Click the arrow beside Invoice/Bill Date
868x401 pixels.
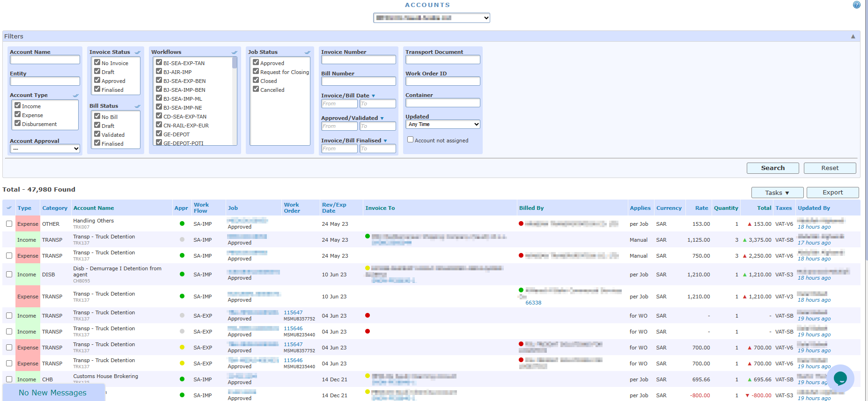[373, 96]
